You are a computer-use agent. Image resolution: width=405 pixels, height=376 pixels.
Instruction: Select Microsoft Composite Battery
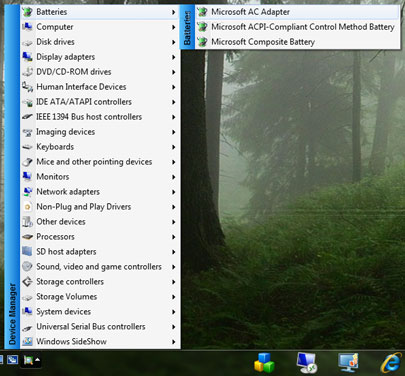[298, 42]
